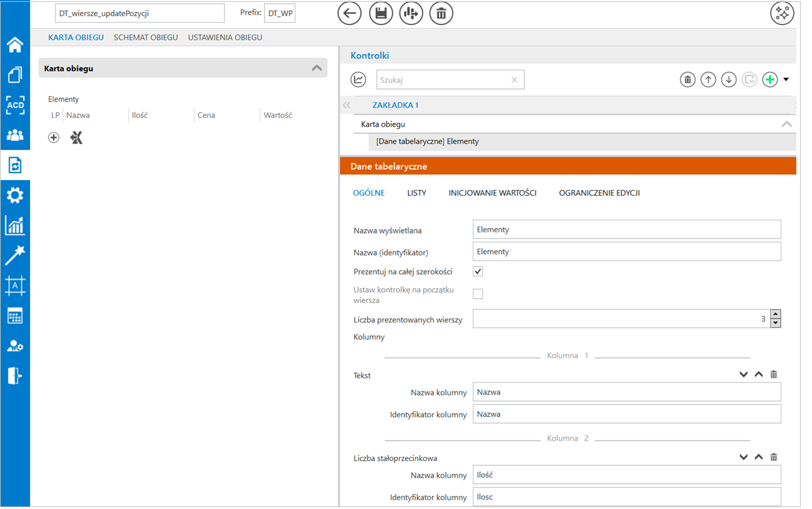The height and width of the screenshot is (509, 812).
Task: Move Kolumna 2 down with chevron arrow
Action: 744,458
